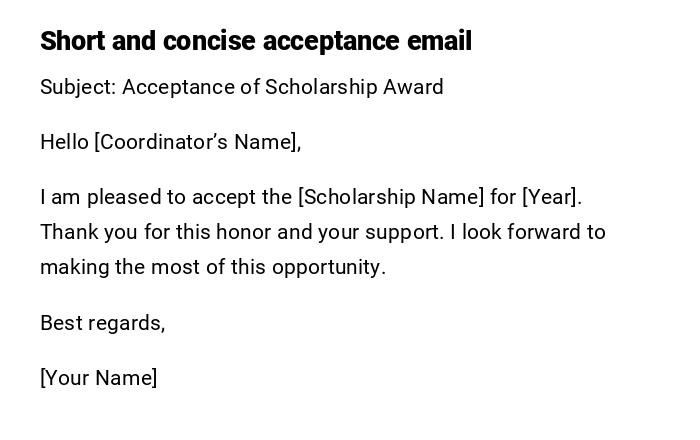Click "Scholarship Award" in the subject line
This screenshot has height=440, width=700.
point(354,87)
